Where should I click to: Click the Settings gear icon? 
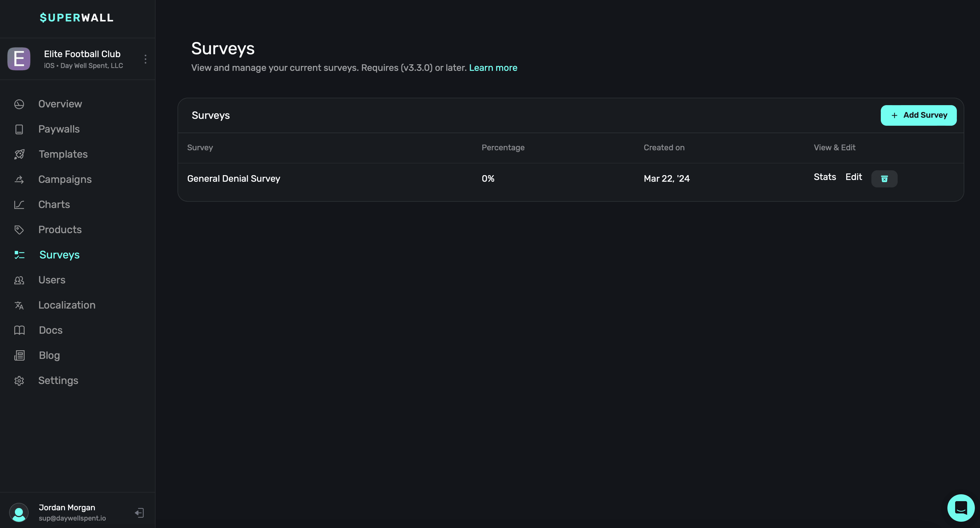19,381
